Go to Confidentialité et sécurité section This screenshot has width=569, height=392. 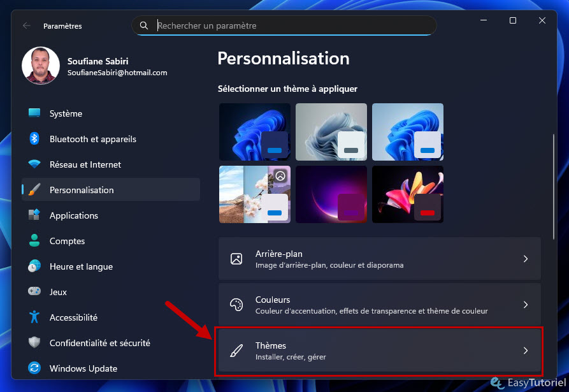click(x=100, y=343)
